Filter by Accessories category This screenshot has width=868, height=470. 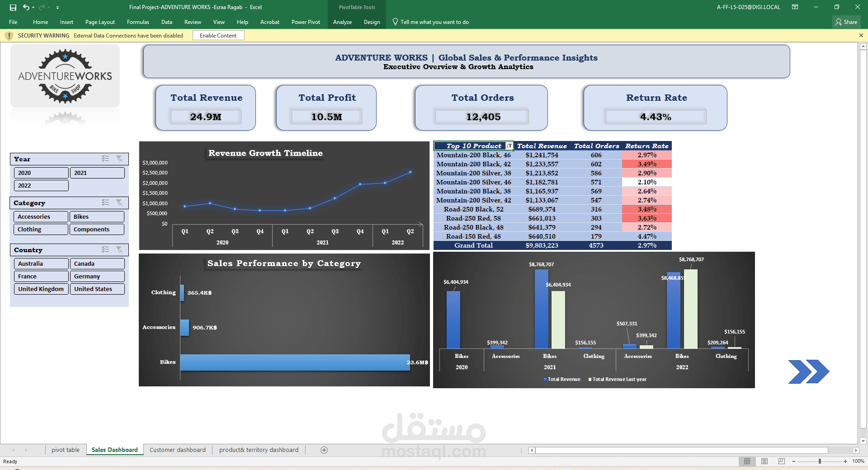41,216
